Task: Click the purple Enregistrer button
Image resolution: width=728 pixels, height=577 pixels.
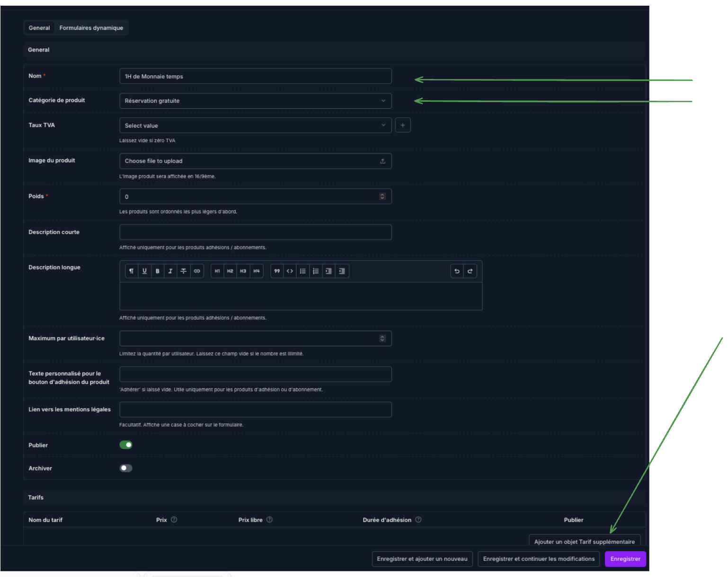Action: click(625, 559)
